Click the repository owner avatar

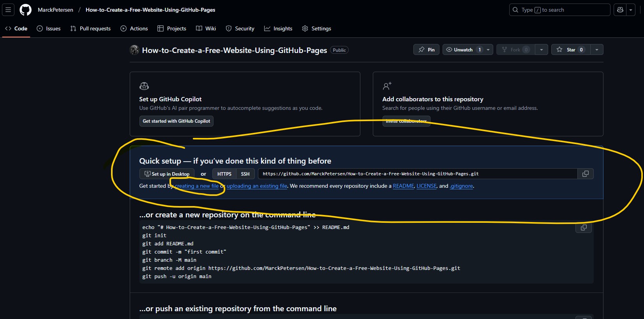[134, 50]
